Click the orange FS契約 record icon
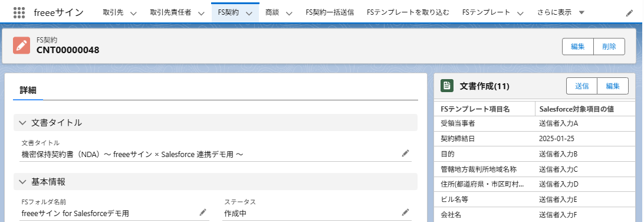This screenshot has height=222, width=644. (21, 45)
